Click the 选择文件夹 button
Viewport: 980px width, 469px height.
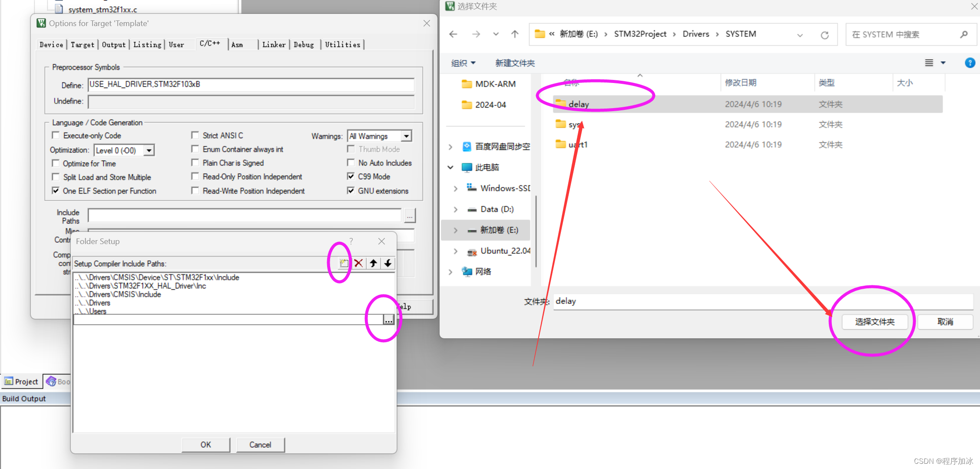[x=874, y=322]
